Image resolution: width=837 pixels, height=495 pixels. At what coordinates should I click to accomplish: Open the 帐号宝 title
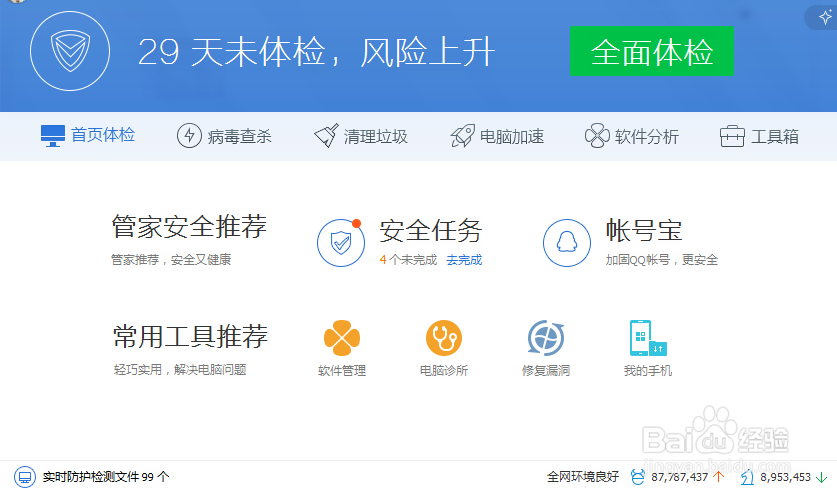click(x=644, y=231)
